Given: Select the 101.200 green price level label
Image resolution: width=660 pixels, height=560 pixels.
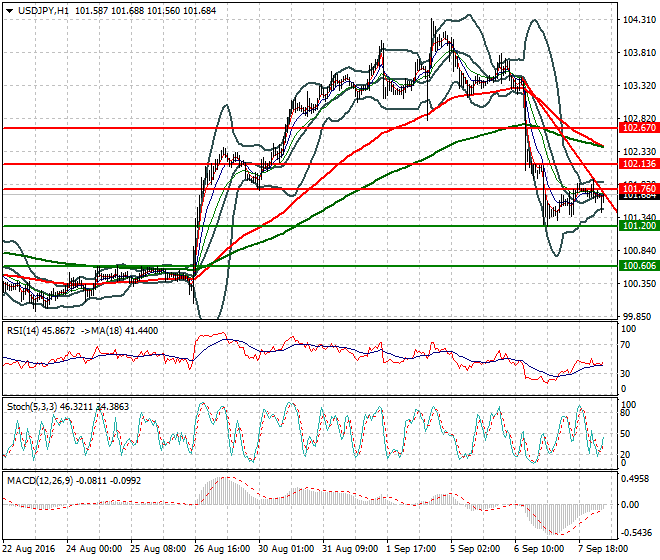Looking at the screenshot, I should pos(639,226).
